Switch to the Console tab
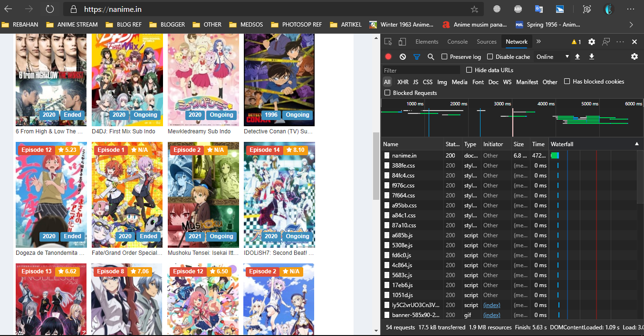 pos(458,42)
